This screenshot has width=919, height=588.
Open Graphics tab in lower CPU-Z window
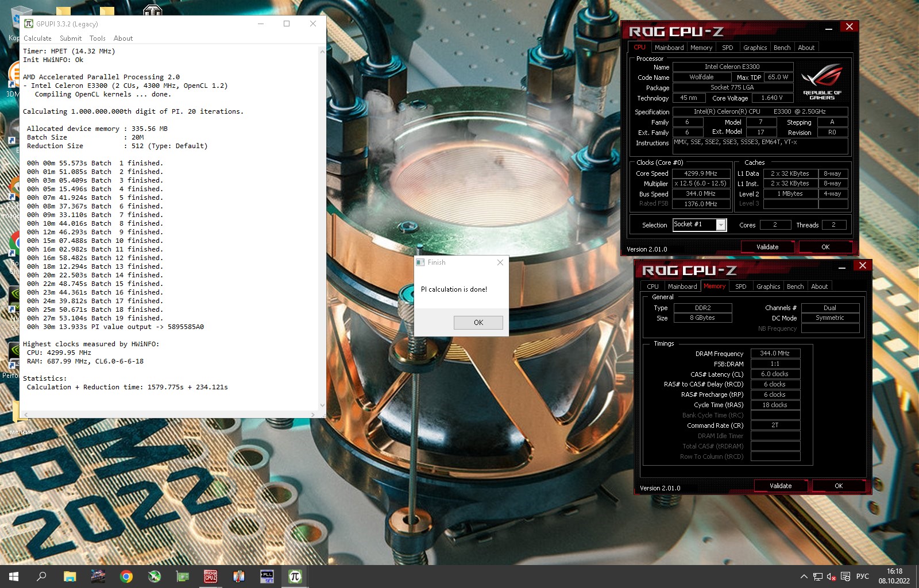pos(768,287)
